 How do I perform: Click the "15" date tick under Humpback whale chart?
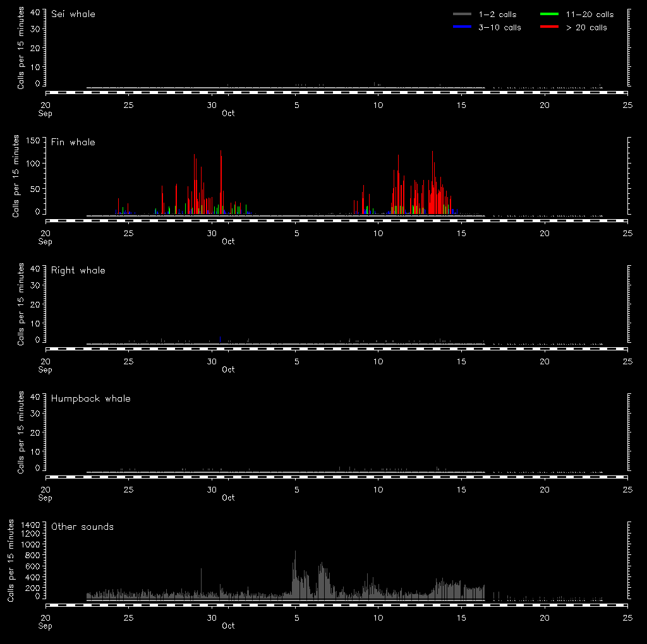pos(461,489)
